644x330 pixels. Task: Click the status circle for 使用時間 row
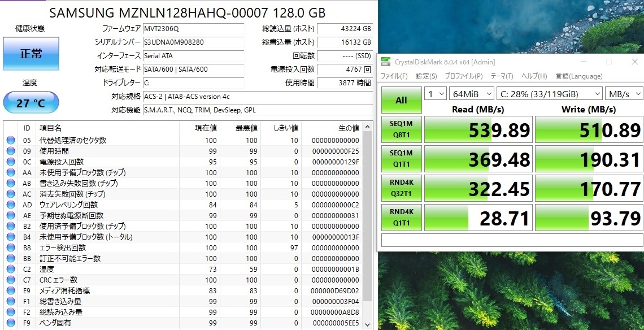11,151
